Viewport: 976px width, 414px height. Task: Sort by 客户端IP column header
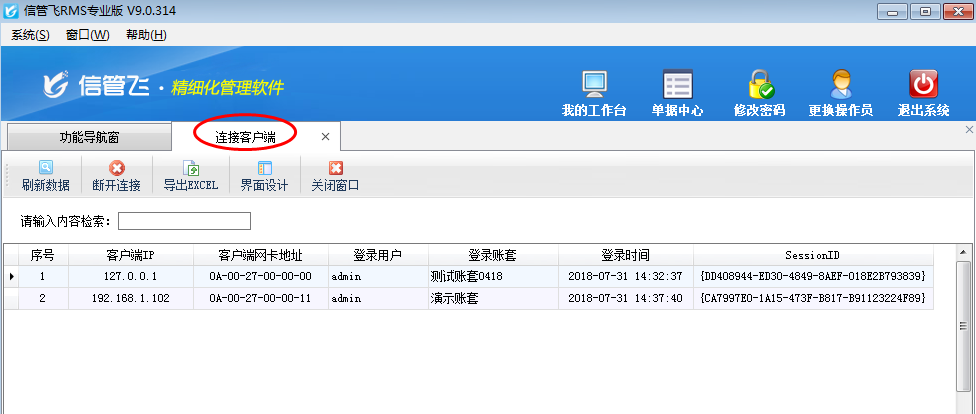131,255
